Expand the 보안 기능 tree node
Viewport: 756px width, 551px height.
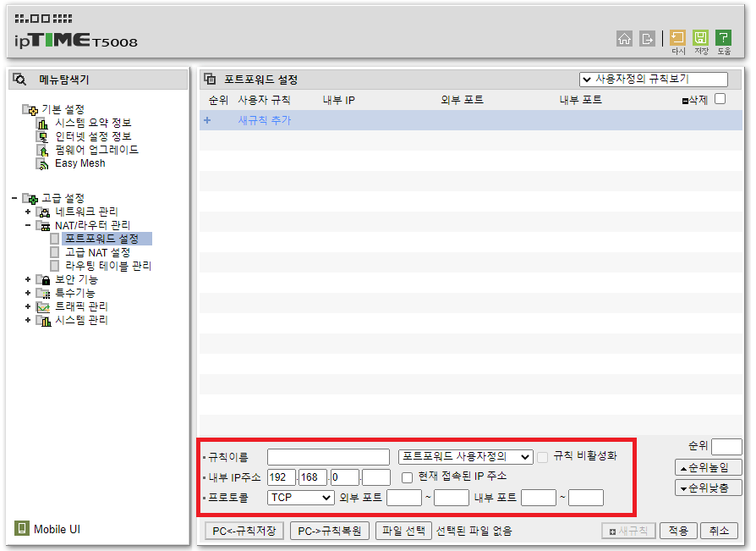(x=28, y=279)
